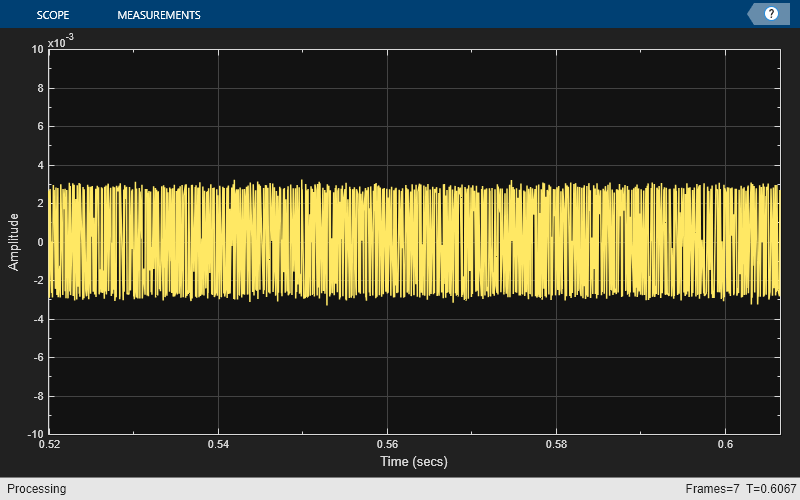Click the x10^-3 exponent label on the y-axis

click(x=61, y=41)
